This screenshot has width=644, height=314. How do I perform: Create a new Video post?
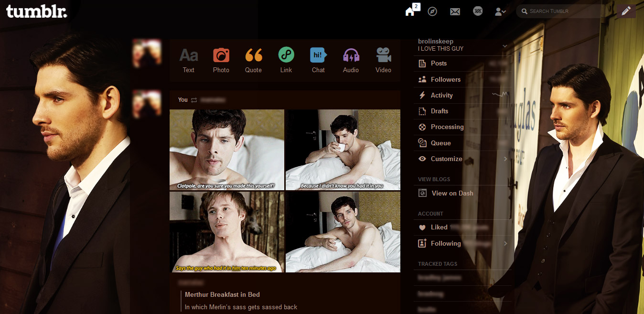383,60
